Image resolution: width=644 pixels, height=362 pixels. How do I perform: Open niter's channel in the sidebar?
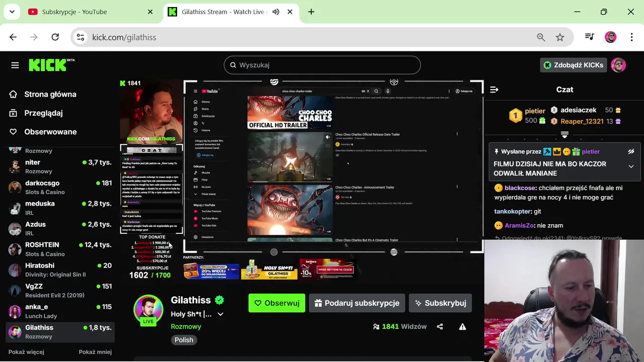coord(60,166)
